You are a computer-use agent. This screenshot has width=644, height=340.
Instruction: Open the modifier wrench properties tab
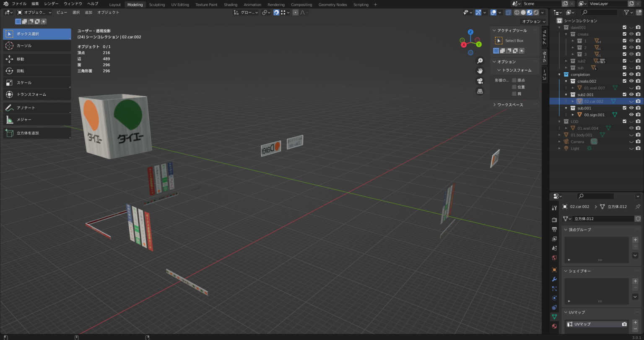[x=554, y=279]
